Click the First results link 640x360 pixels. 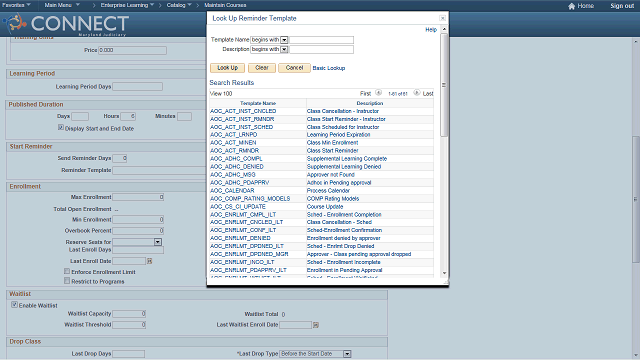[365, 93]
